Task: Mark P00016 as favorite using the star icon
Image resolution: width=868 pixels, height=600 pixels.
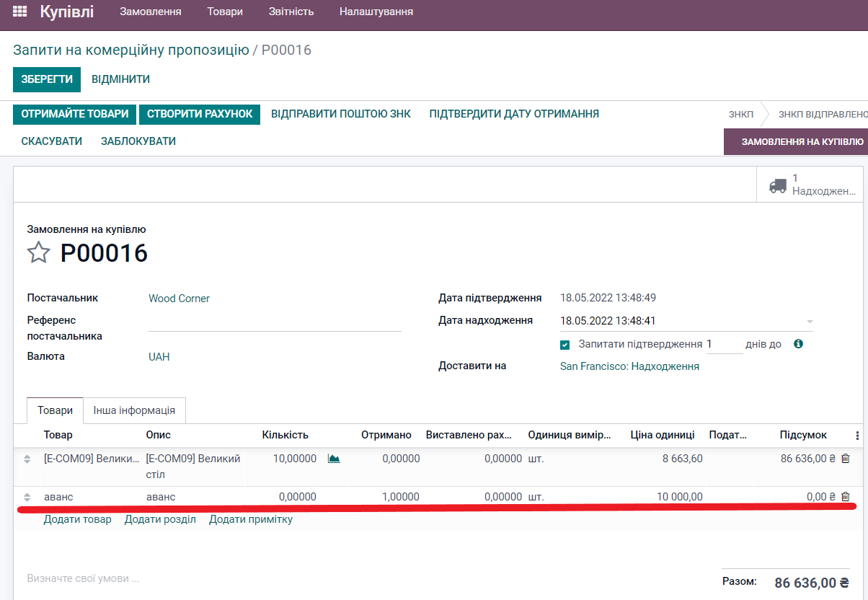Action: (x=38, y=252)
